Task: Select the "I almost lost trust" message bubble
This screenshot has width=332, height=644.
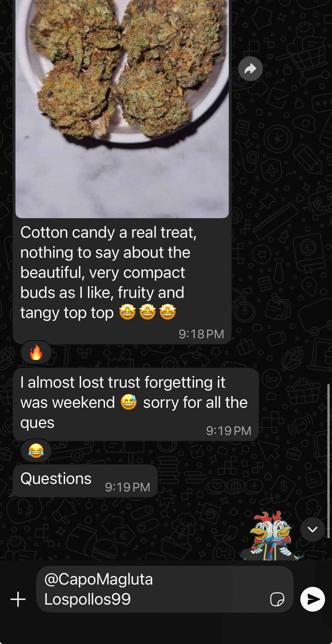Action: pyautogui.click(x=136, y=404)
